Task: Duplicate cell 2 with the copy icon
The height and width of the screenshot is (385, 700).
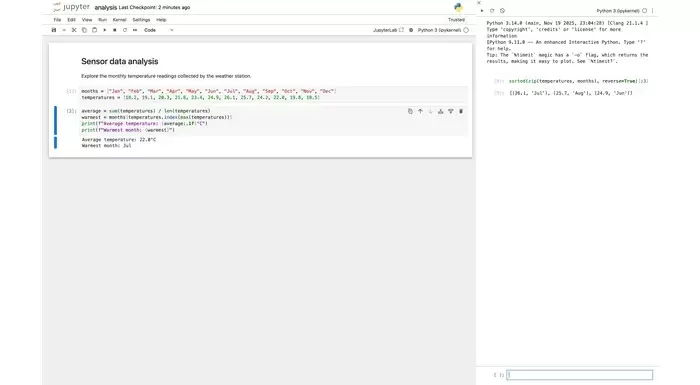Action: pos(410,111)
